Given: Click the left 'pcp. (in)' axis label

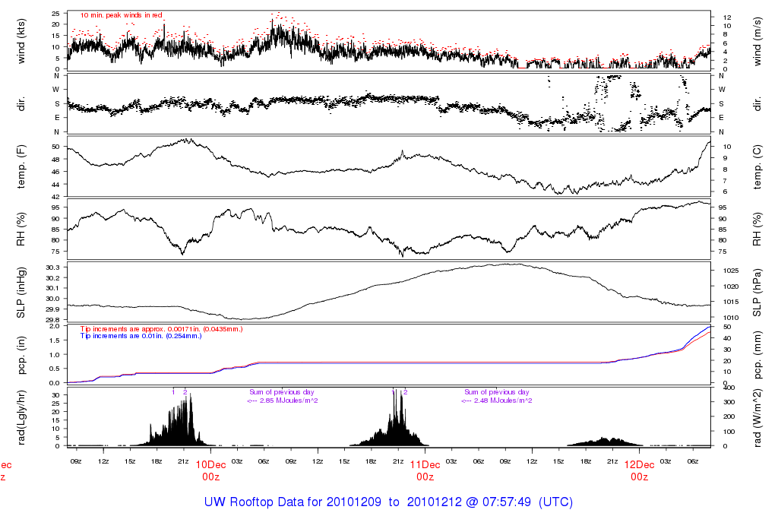Looking at the screenshot, I should (21, 355).
